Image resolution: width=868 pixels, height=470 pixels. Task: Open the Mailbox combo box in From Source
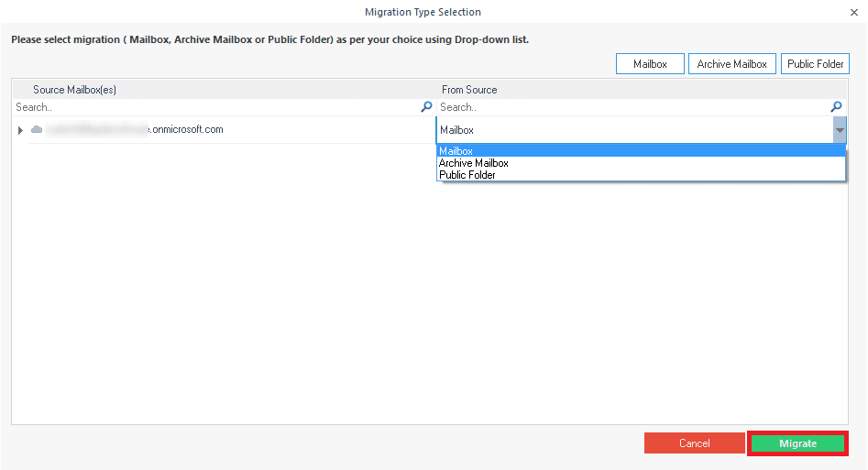632,130
